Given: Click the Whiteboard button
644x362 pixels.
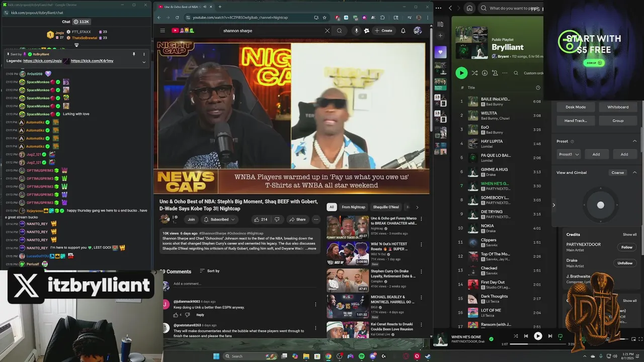Looking at the screenshot, I should point(618,107).
